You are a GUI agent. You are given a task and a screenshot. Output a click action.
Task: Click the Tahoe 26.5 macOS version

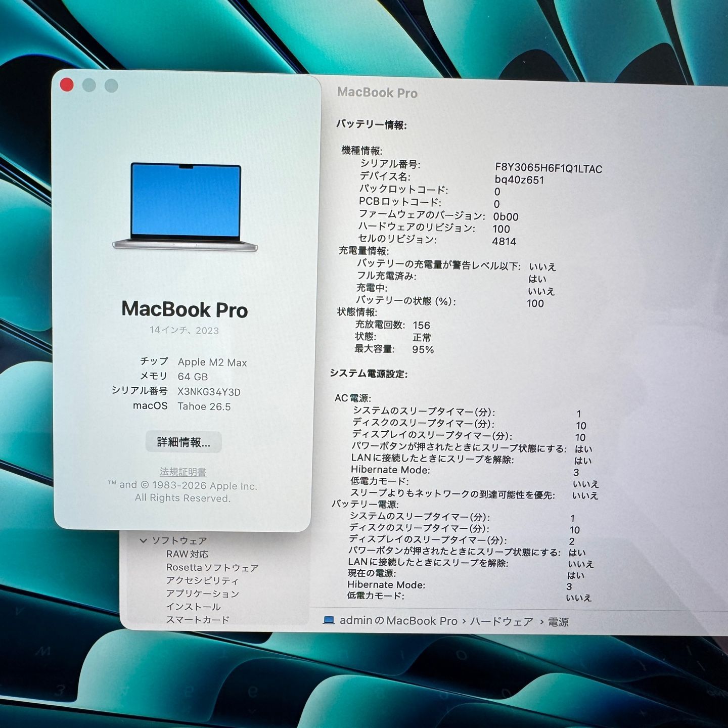pos(204,406)
